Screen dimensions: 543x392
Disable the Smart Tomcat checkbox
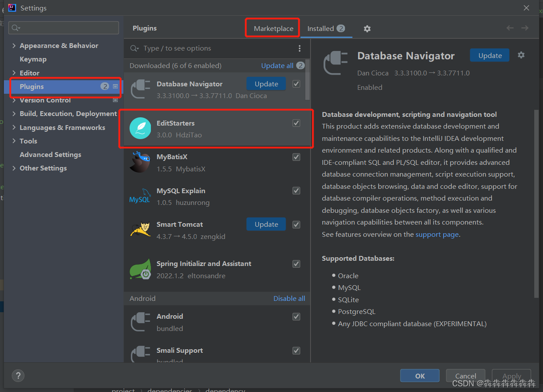coord(297,225)
